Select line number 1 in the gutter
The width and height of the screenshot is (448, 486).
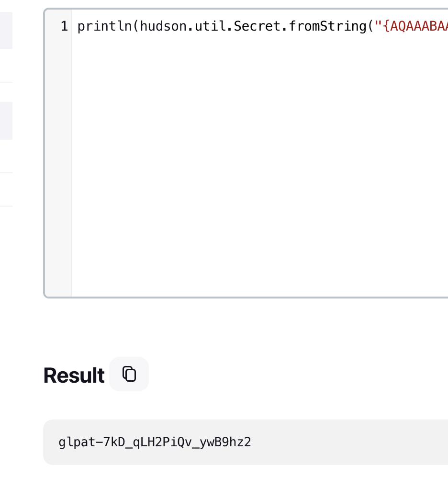coord(65,26)
